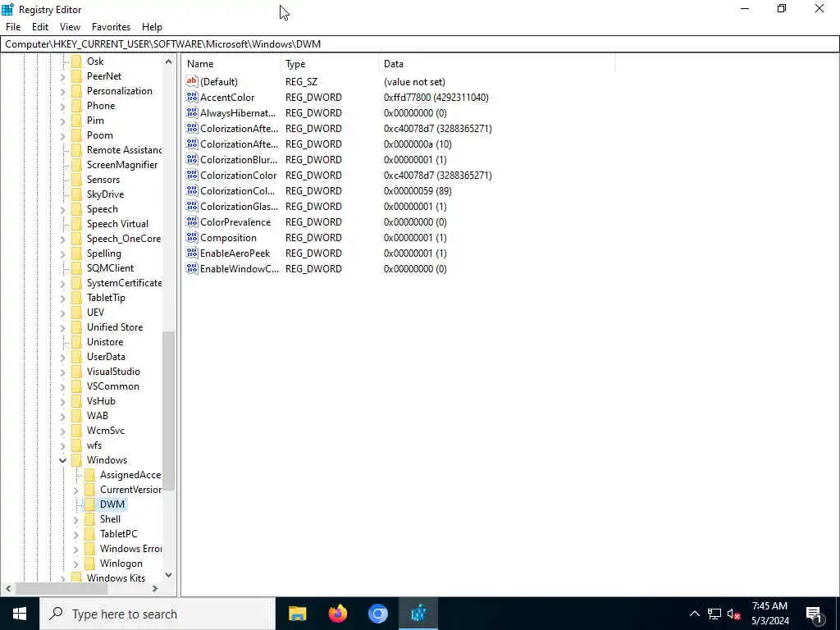Click data value 0x0000000a (10)
The image size is (840, 630).
point(418,144)
